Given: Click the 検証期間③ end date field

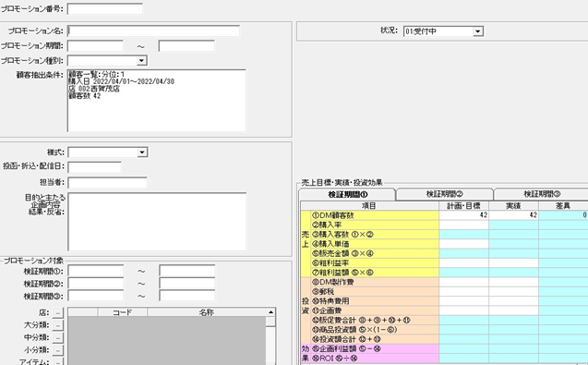Looking at the screenshot, I should (187, 296).
